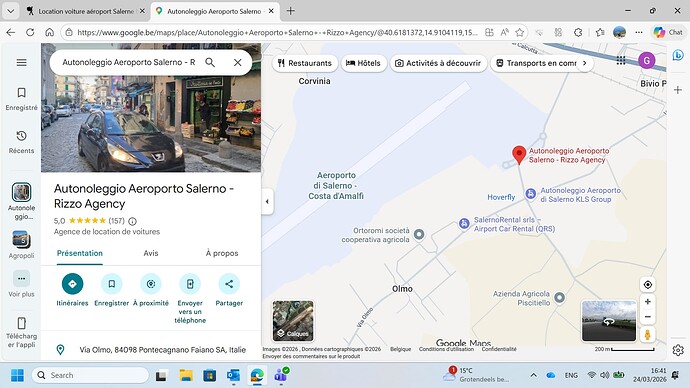Click Envoyer des commentaires sur le produit

(311, 356)
